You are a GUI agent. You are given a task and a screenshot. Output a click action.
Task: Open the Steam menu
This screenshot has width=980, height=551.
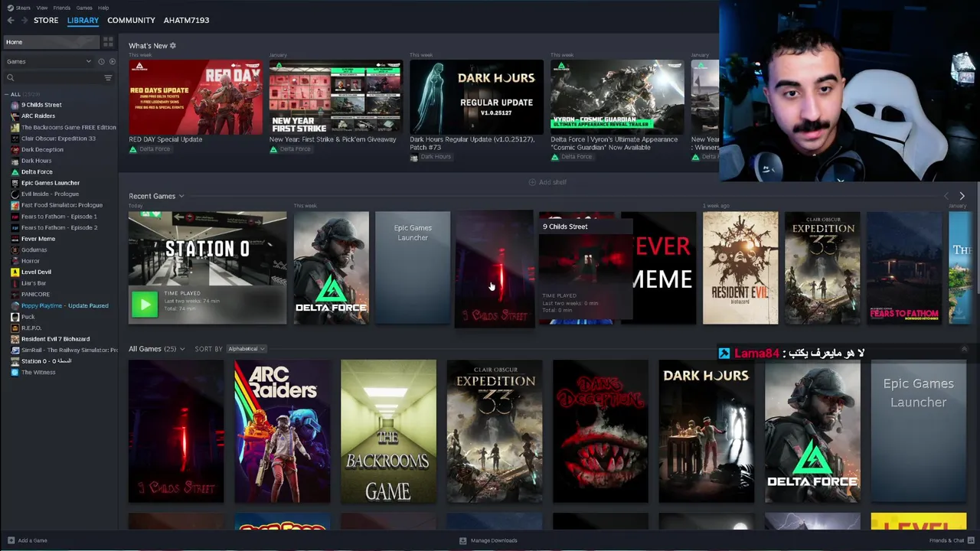[23, 8]
